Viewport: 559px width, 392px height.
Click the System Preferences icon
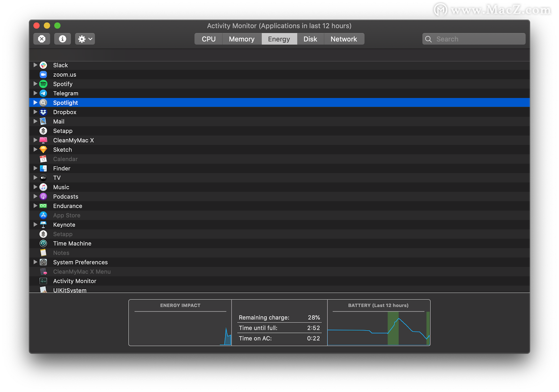43,262
